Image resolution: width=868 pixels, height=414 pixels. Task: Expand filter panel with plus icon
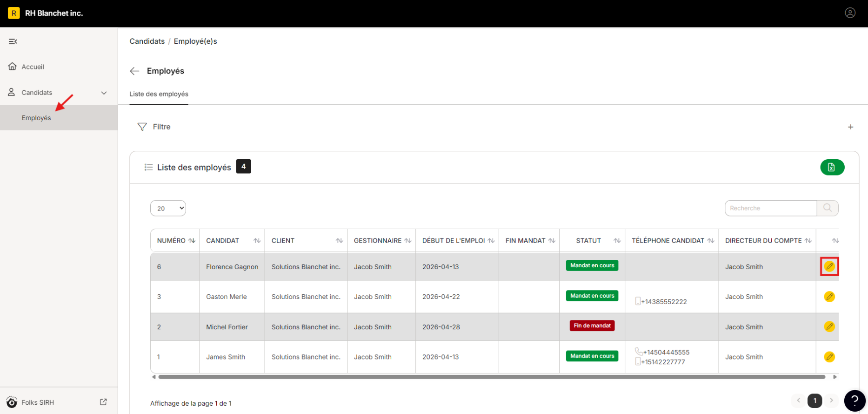(850, 127)
